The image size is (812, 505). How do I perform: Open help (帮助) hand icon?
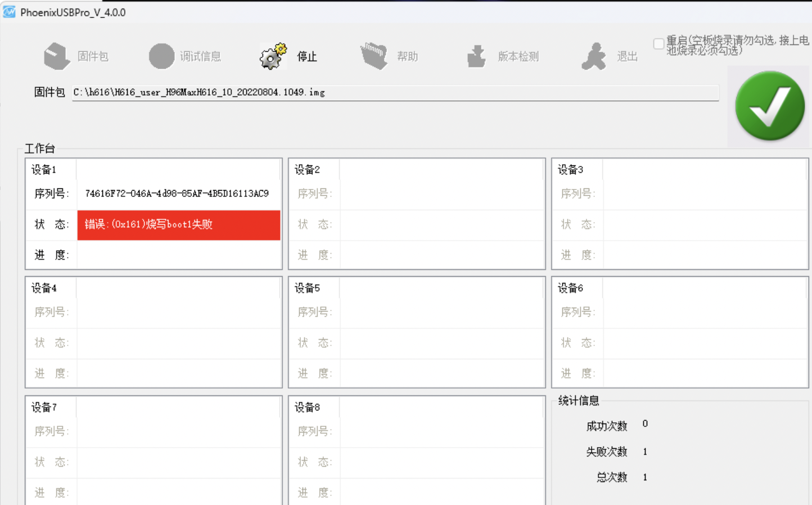[374, 56]
